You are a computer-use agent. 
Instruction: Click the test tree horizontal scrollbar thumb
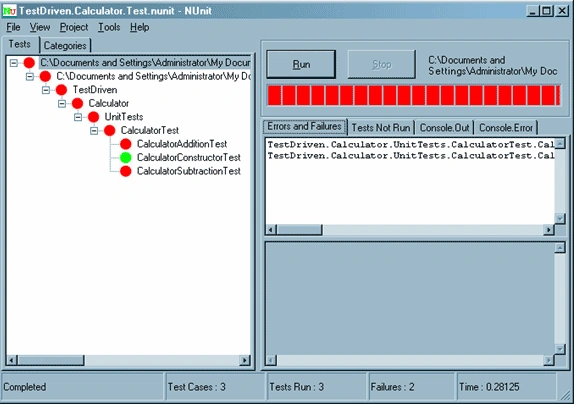tap(51, 360)
